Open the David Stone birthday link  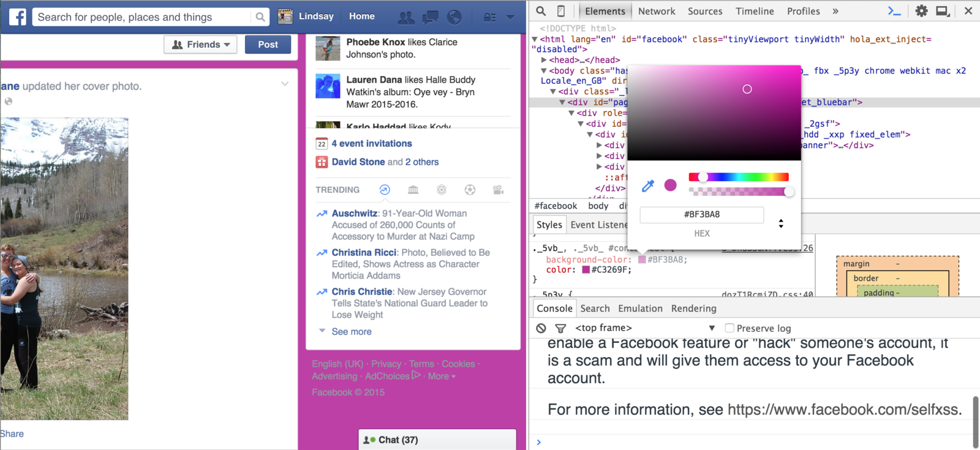click(x=358, y=162)
